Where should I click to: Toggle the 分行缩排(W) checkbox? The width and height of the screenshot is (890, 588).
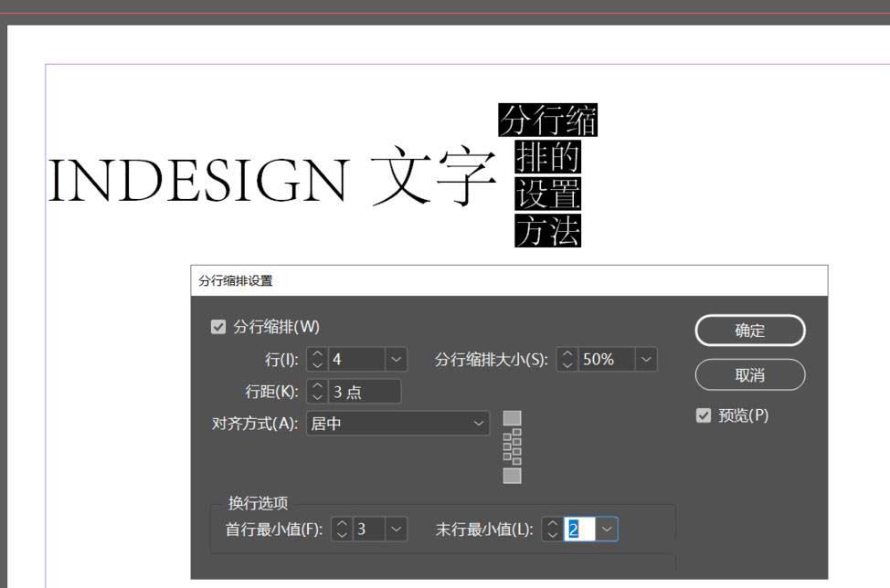coord(217,327)
